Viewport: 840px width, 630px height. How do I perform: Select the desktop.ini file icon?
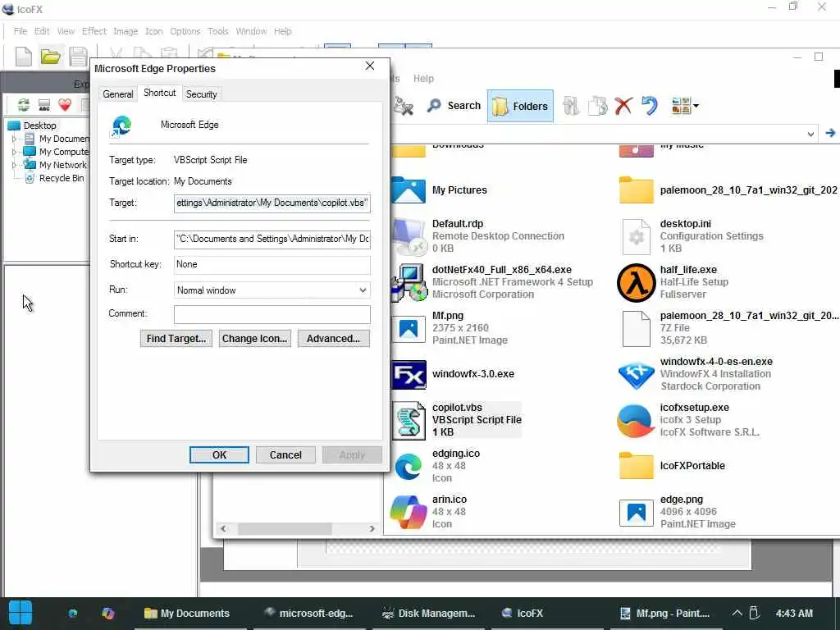(x=636, y=237)
